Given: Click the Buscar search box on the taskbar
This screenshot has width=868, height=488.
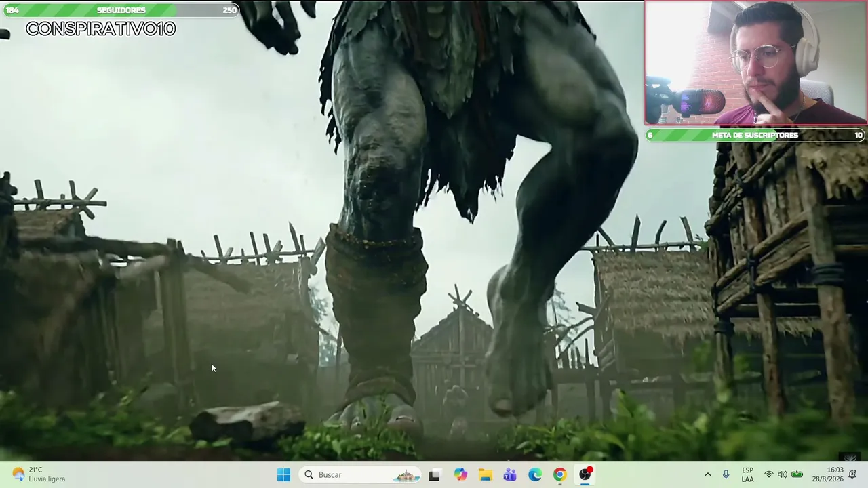Looking at the screenshot, I should pos(360,474).
